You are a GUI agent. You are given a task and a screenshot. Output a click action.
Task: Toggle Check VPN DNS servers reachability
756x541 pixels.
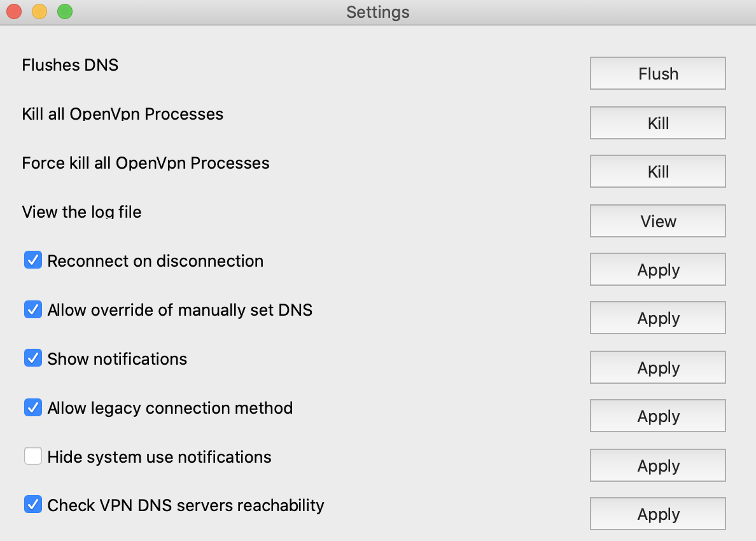[33, 505]
